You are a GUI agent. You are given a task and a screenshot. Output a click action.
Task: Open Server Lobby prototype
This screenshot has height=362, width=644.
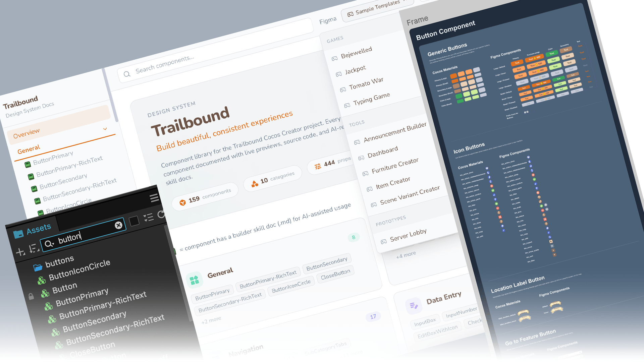coord(408,235)
